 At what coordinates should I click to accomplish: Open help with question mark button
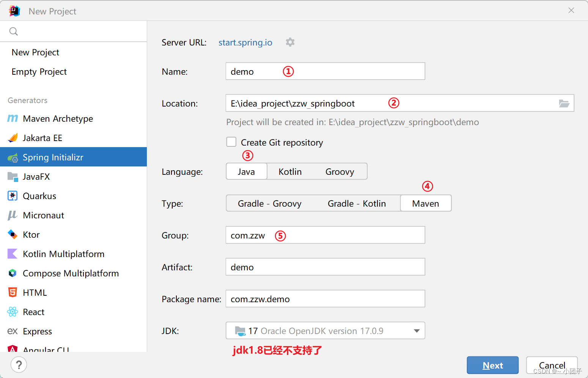(x=19, y=365)
